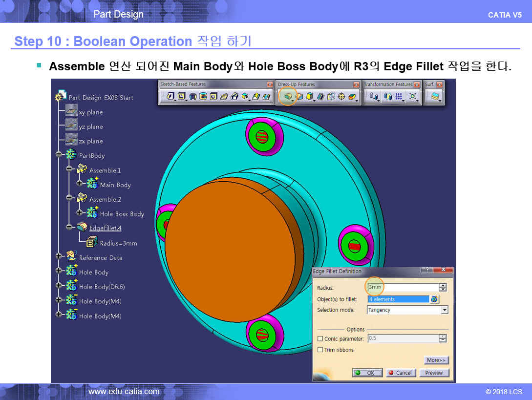Enable the Conic parameter checkbox
The image size is (532, 400).
coord(320,338)
